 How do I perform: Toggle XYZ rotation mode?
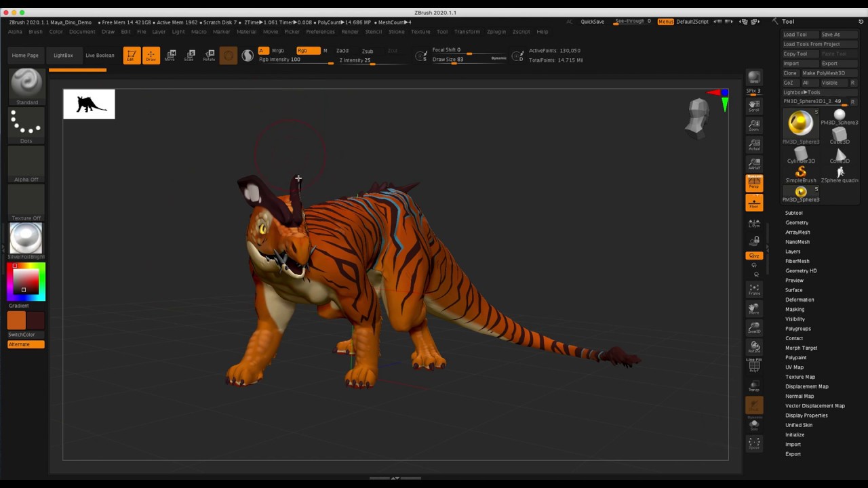pyautogui.click(x=754, y=256)
